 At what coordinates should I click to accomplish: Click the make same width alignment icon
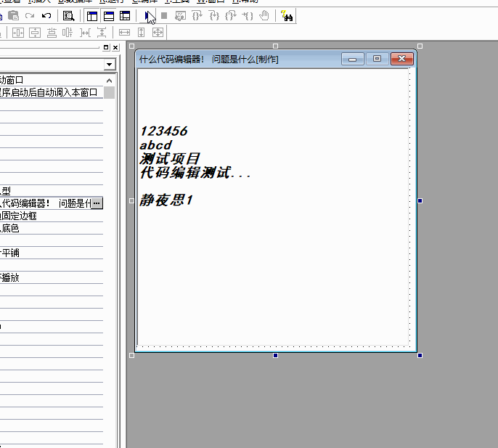click(x=124, y=32)
